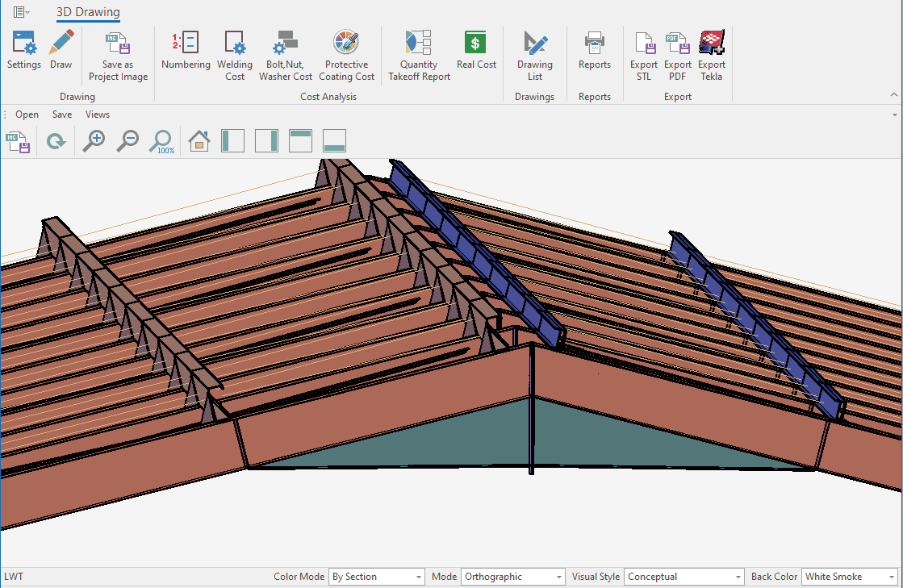
Task: Expand the Color Mode dropdown
Action: coord(419,577)
